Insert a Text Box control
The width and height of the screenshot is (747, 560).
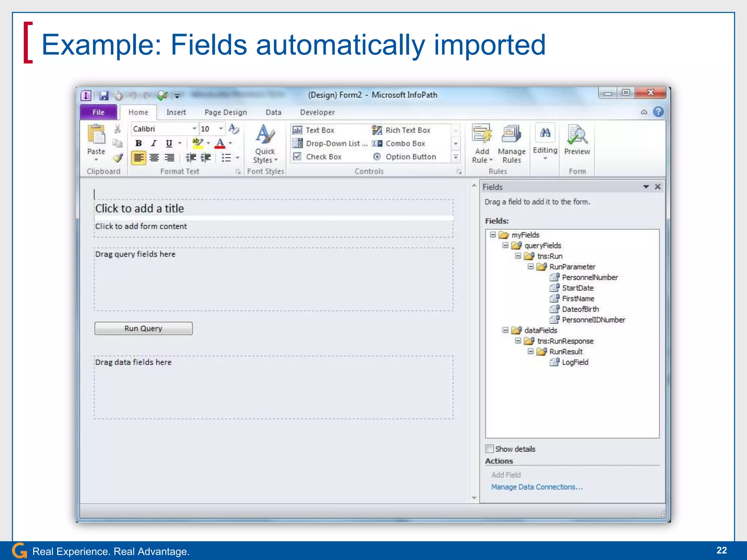click(x=314, y=130)
